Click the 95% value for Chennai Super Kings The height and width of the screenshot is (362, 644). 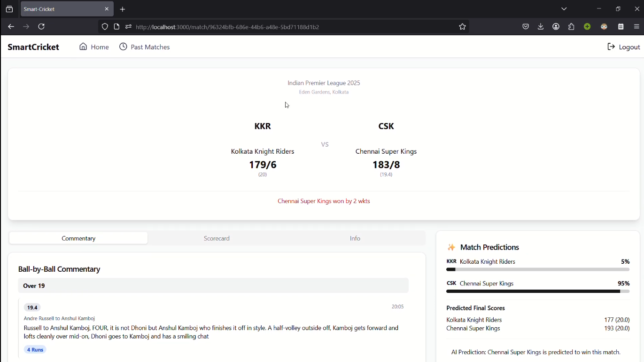coord(624,283)
